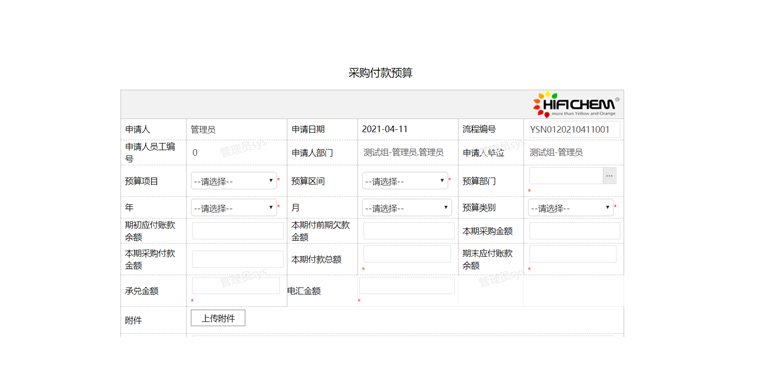
Task: Open the 年 selection dropdown
Action: 234,208
